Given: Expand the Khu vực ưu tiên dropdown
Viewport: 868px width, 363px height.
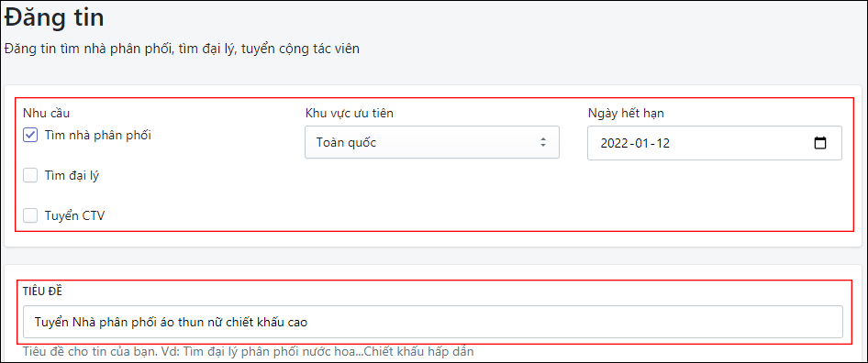Looking at the screenshot, I should coord(432,142).
